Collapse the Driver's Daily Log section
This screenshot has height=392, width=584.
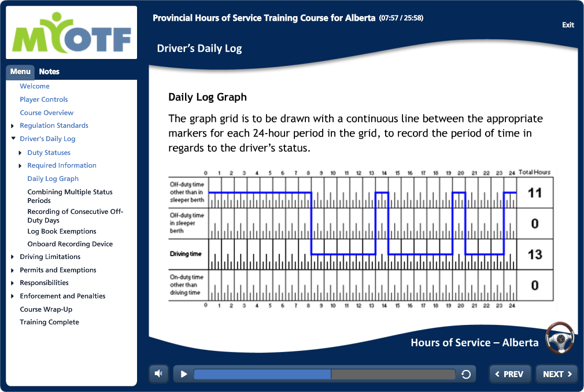pos(13,139)
